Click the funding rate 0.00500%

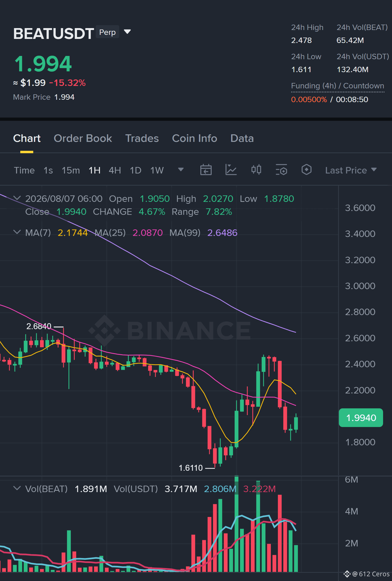click(x=309, y=99)
